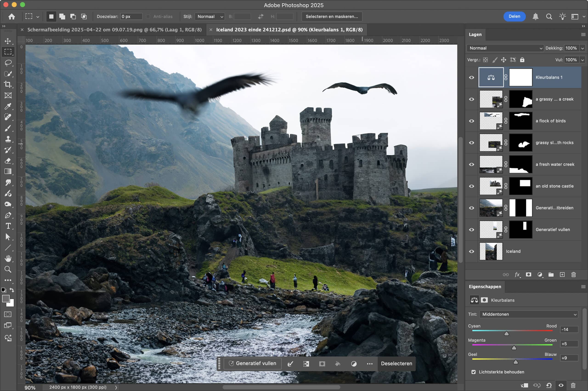Open the layer blend mode Normaal dropdown
The height and width of the screenshot is (391, 588).
(505, 48)
